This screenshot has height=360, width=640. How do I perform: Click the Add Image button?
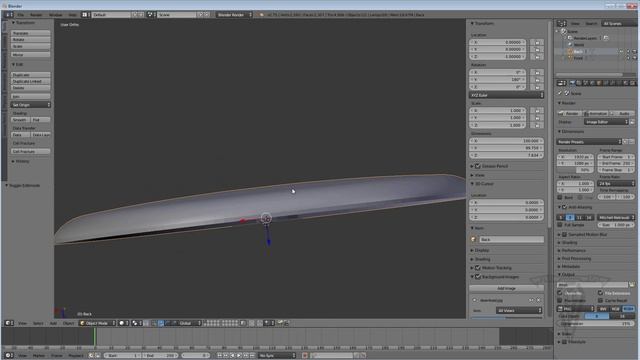[x=507, y=289]
